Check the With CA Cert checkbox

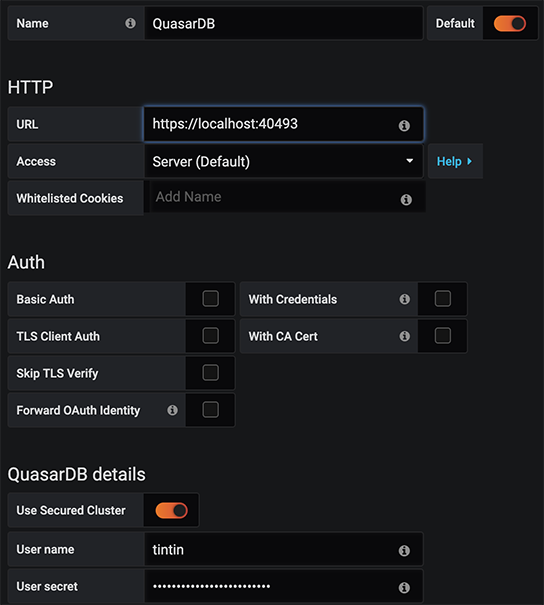coord(443,336)
